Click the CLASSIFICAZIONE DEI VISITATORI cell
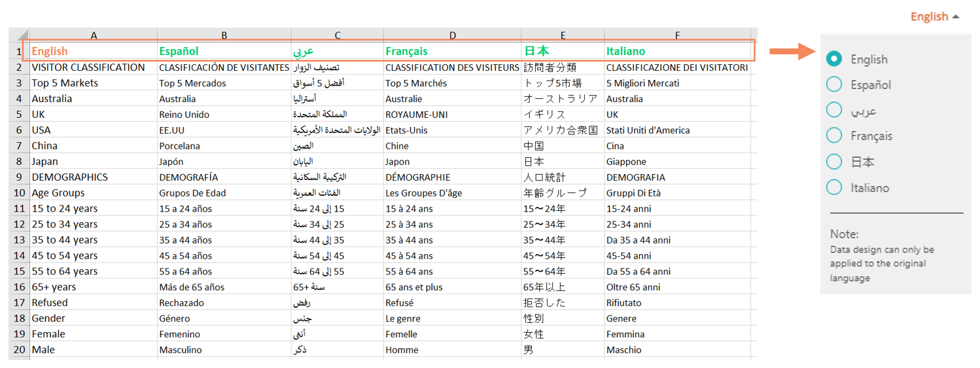The height and width of the screenshot is (368, 980). point(677,67)
